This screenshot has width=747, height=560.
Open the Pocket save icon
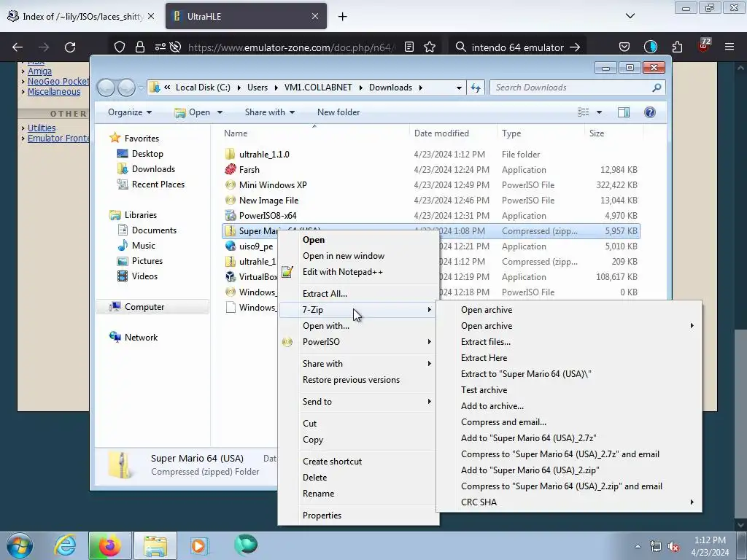pyautogui.click(x=624, y=47)
